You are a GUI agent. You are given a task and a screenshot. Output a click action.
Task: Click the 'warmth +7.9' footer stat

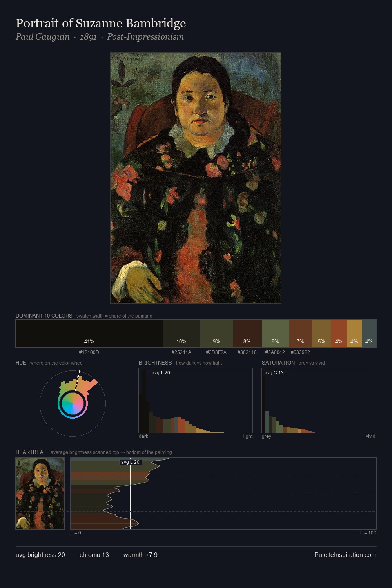pyautogui.click(x=140, y=555)
